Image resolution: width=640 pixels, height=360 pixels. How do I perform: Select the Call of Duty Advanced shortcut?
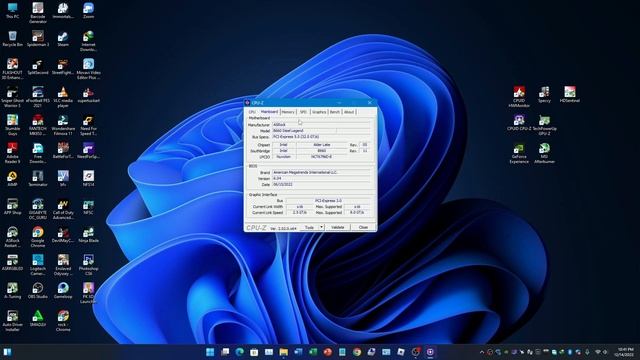(x=63, y=209)
